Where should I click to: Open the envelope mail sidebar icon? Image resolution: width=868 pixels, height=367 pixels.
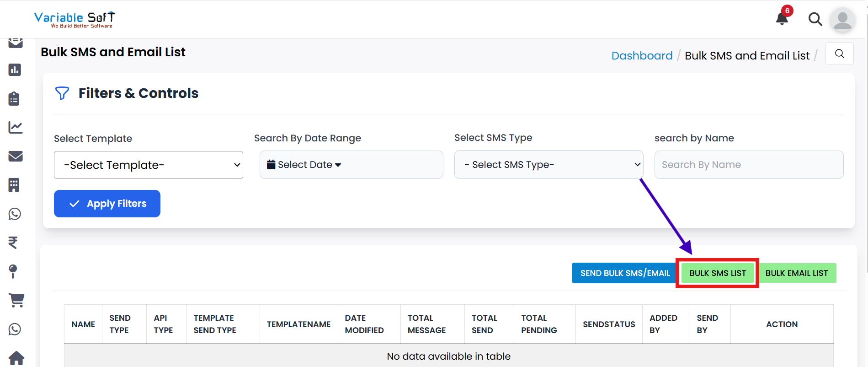click(15, 157)
